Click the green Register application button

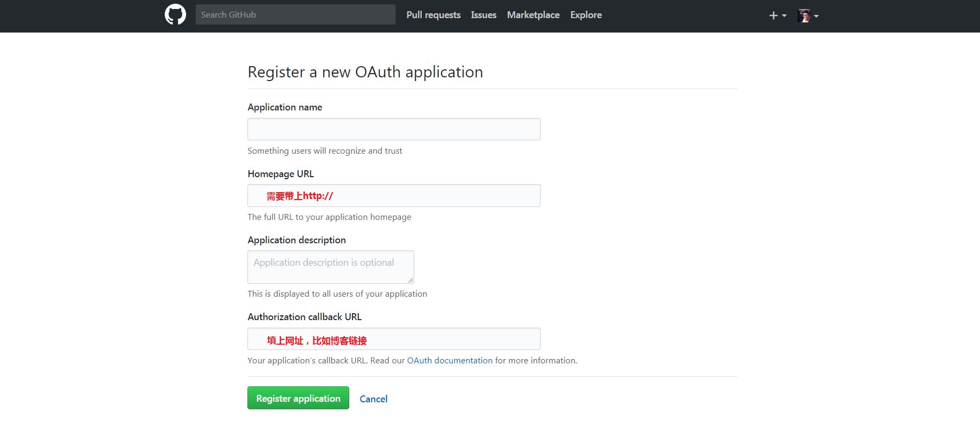298,398
